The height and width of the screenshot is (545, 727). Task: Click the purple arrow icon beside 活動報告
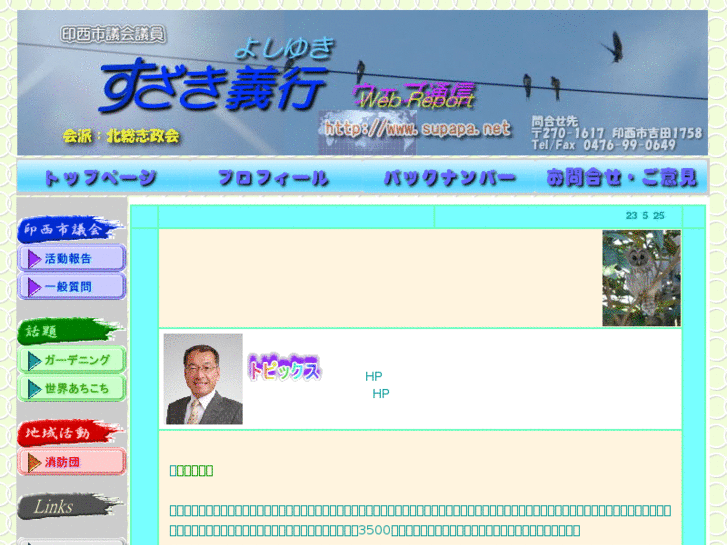[x=34, y=259]
